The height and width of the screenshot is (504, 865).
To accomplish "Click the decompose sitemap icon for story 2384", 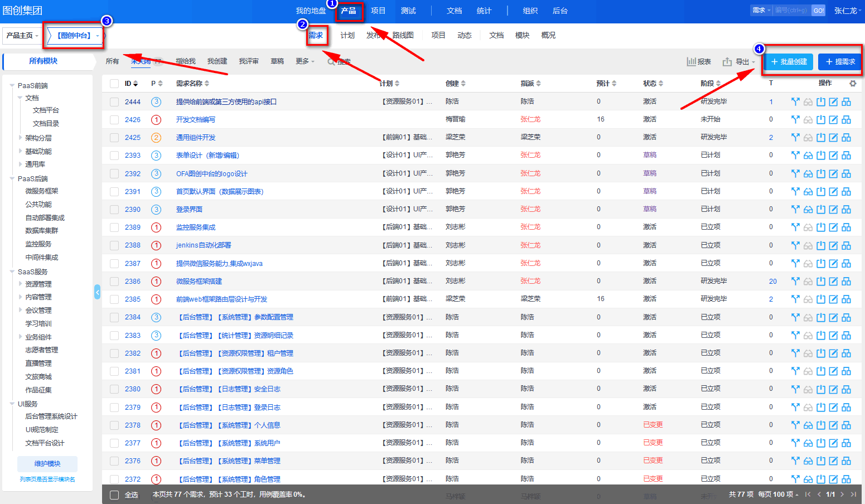I will pyautogui.click(x=846, y=317).
